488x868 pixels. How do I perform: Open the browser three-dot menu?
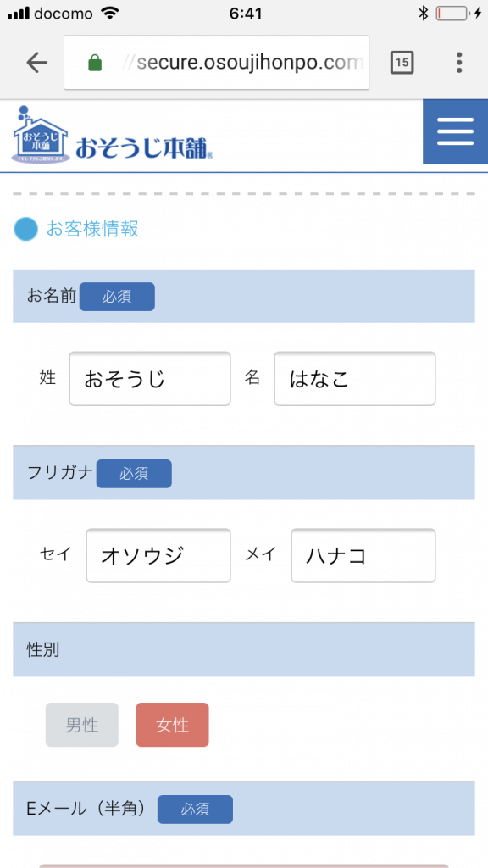tap(458, 63)
